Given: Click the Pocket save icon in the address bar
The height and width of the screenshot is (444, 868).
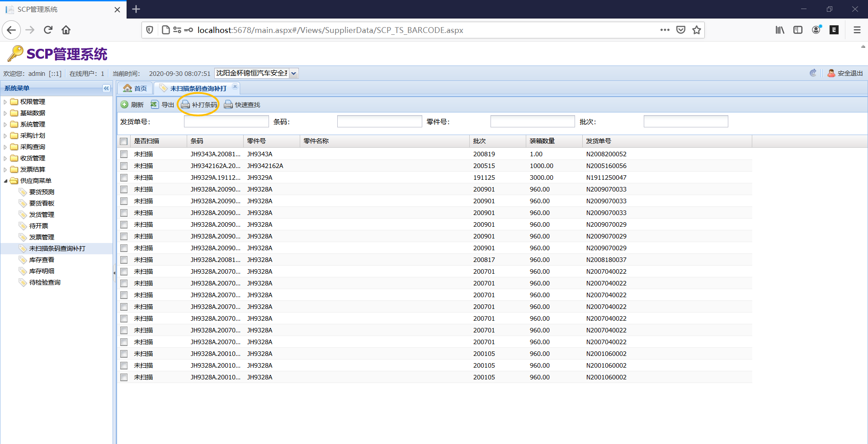Looking at the screenshot, I should pos(681,30).
